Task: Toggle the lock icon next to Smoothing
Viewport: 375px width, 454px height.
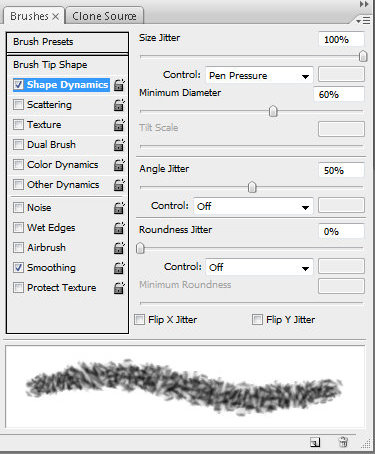Action: coord(119,268)
